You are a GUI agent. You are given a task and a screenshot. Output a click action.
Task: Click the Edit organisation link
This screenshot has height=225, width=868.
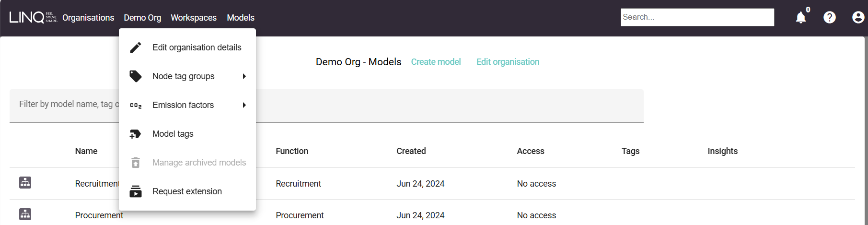508,62
